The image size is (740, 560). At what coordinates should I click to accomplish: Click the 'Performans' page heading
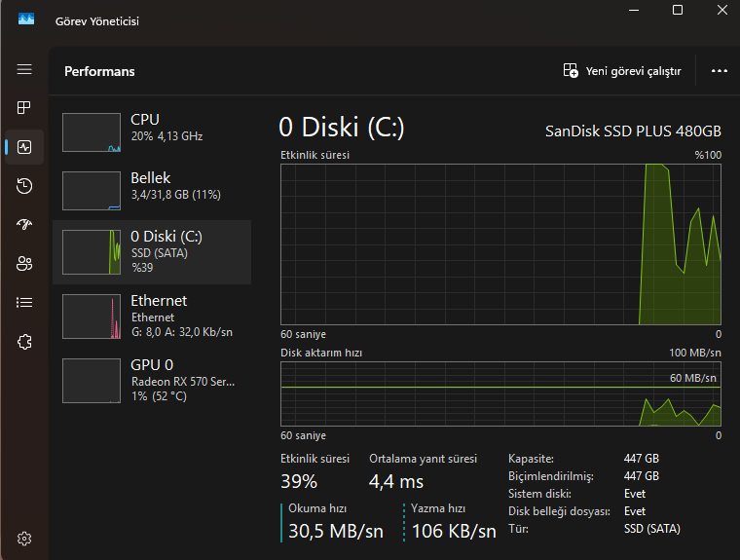(x=99, y=71)
